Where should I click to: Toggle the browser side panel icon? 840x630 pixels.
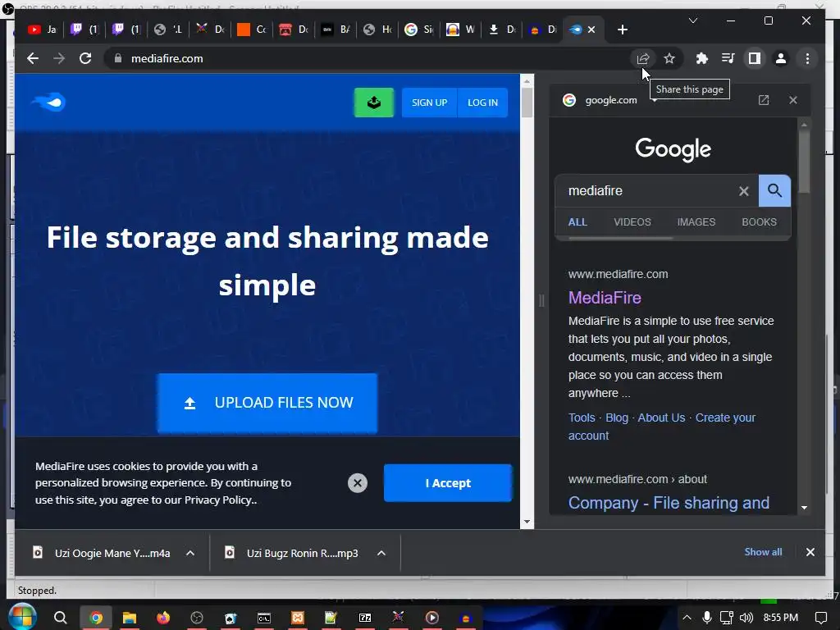click(755, 58)
